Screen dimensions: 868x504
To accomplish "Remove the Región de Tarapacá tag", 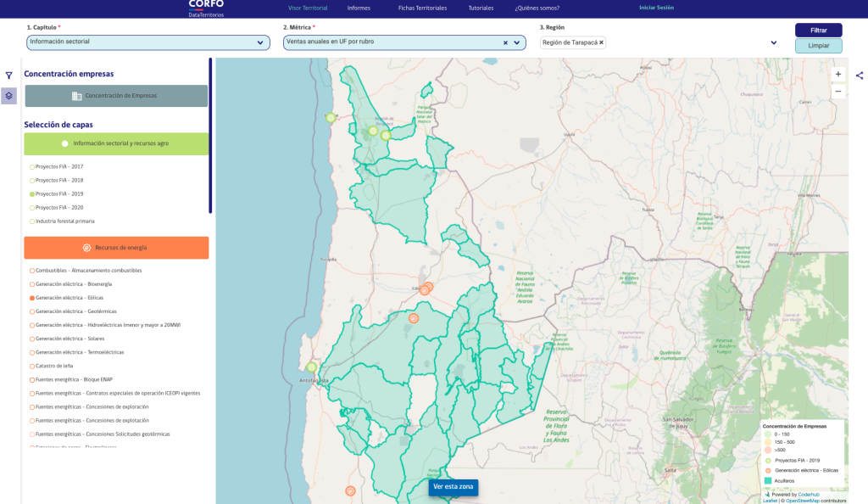I will [x=601, y=42].
